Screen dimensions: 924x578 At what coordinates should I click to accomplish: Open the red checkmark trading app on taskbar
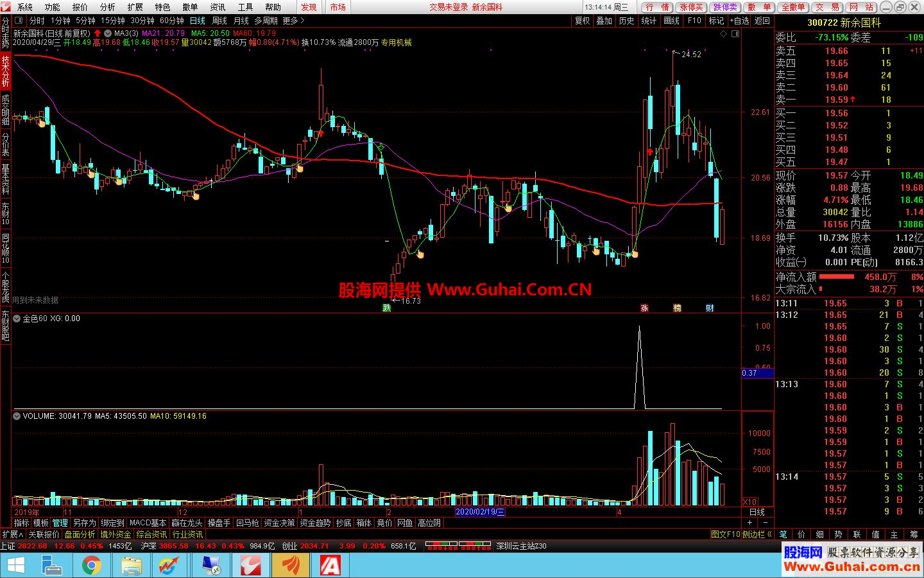pyautogui.click(x=250, y=566)
